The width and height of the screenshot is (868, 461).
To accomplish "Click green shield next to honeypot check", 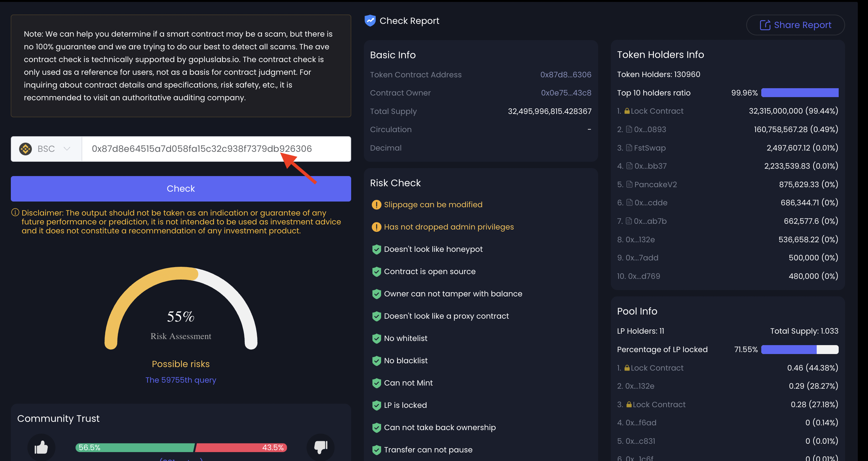I will 376,250.
